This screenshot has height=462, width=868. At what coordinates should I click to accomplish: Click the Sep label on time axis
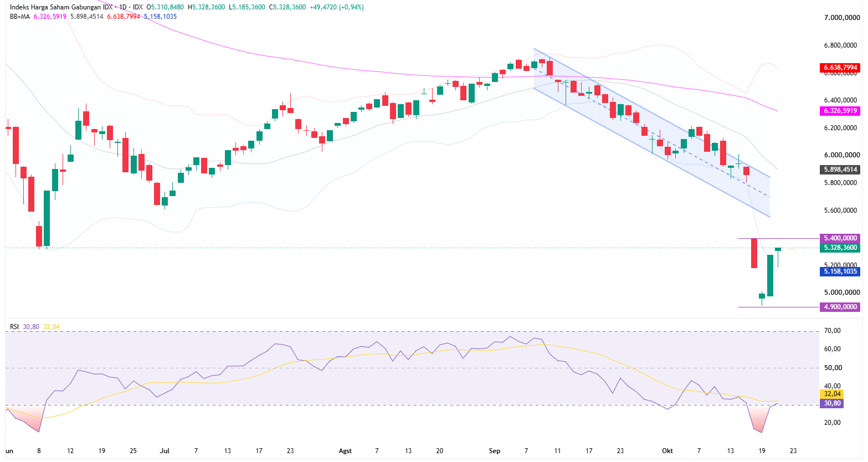[495, 451]
